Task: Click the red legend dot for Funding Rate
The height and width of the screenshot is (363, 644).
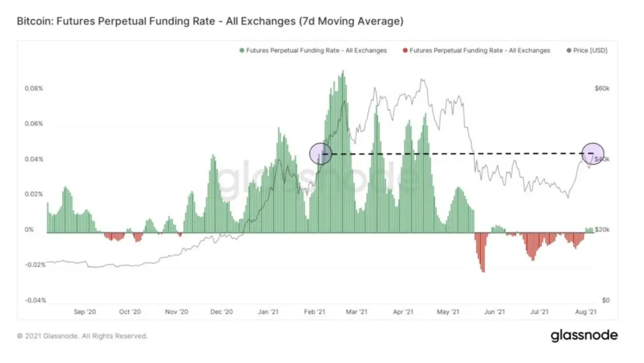Action: tap(405, 50)
